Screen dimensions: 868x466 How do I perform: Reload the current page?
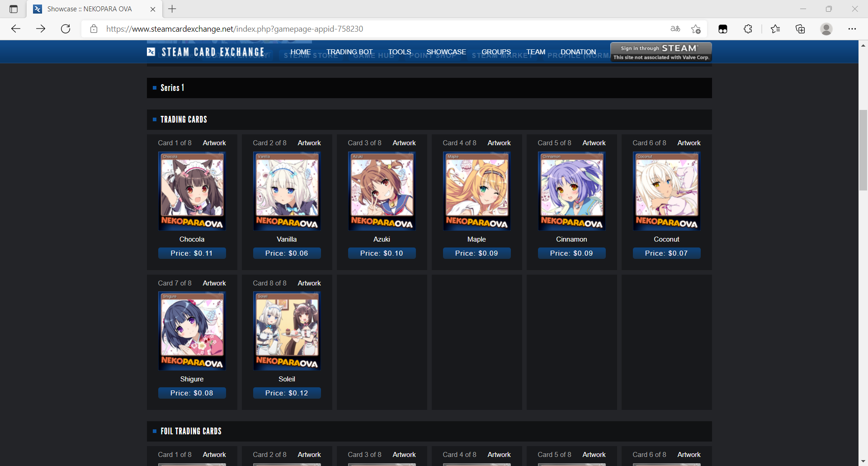coord(66,29)
